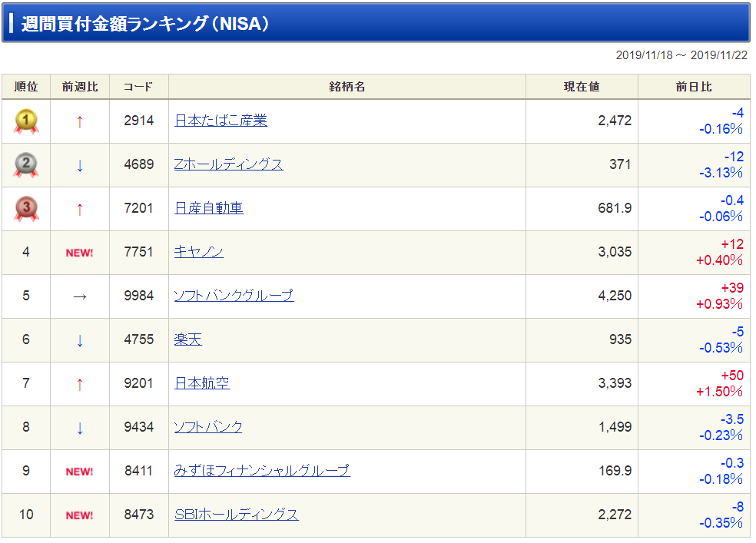Click the blue down arrow for 楽天

tap(80, 341)
